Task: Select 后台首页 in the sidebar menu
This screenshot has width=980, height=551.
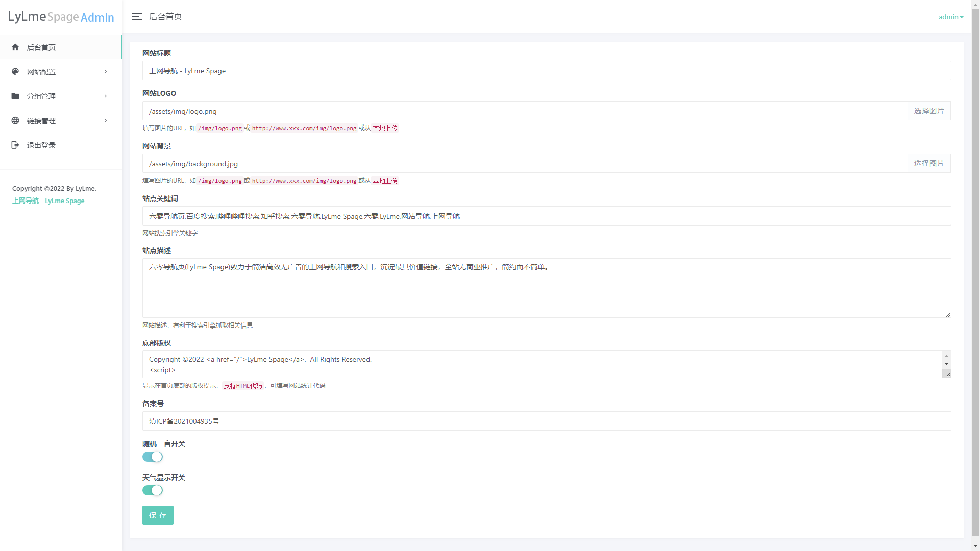Action: pos(41,47)
